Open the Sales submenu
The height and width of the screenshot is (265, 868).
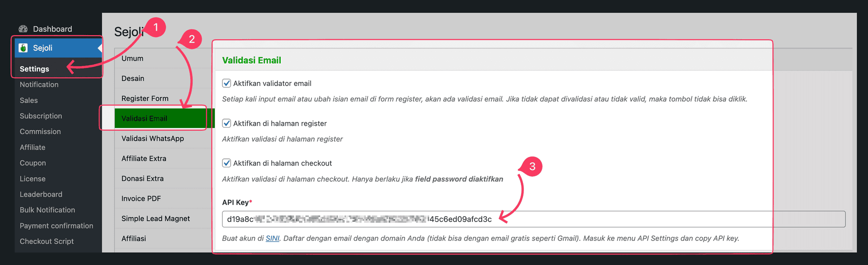[28, 100]
